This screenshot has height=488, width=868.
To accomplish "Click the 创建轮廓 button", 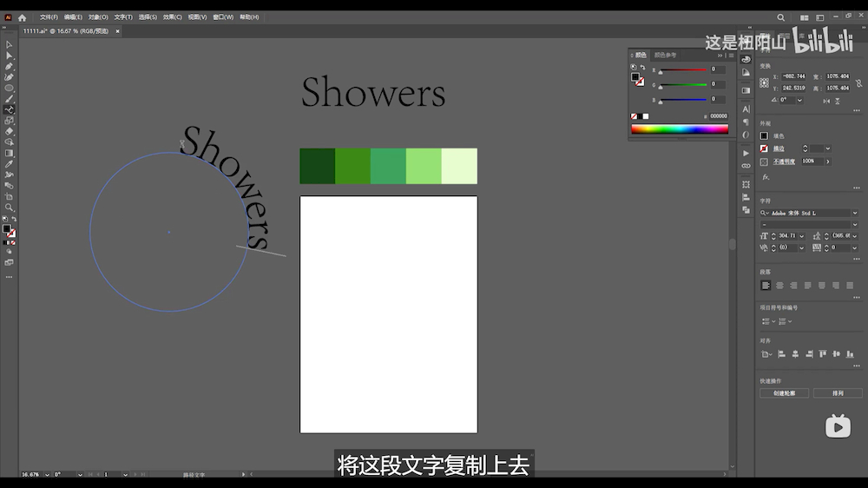I will [x=785, y=393].
